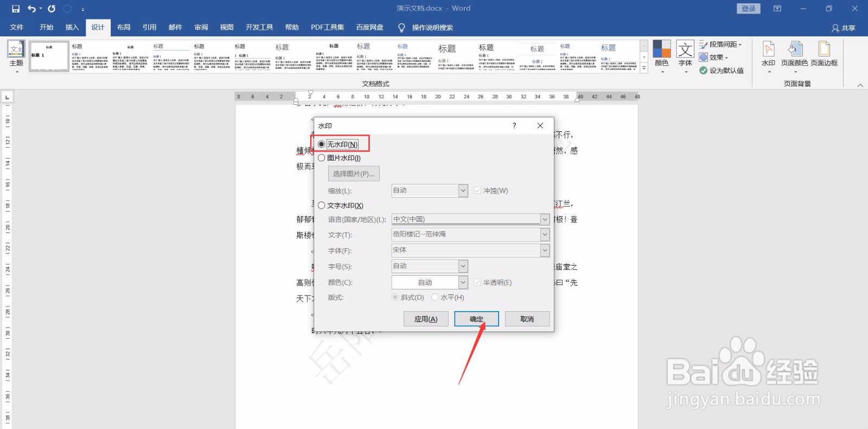Image resolution: width=868 pixels, height=429 pixels.
Task: Switch to the Layout (布局) tab
Action: pyautogui.click(x=124, y=28)
